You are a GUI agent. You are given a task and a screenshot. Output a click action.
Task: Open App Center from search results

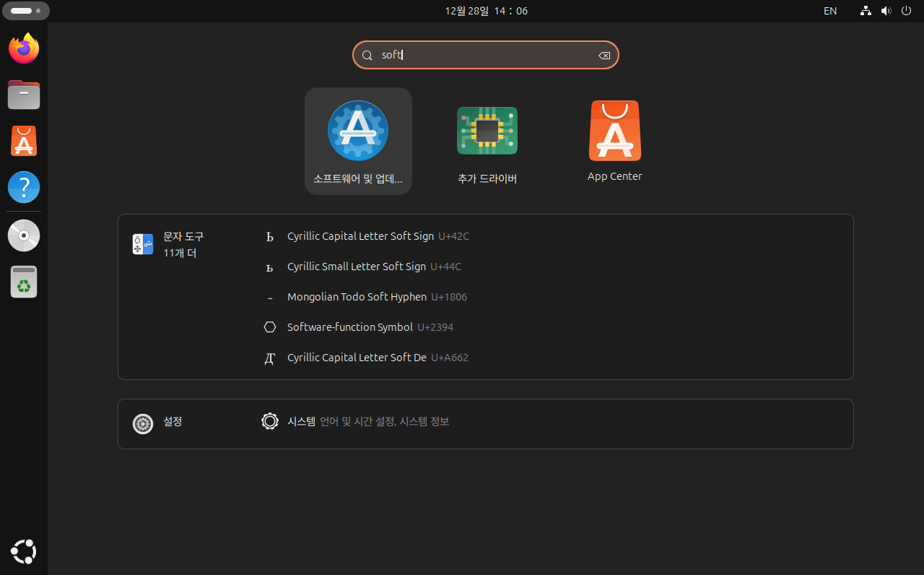click(x=614, y=142)
